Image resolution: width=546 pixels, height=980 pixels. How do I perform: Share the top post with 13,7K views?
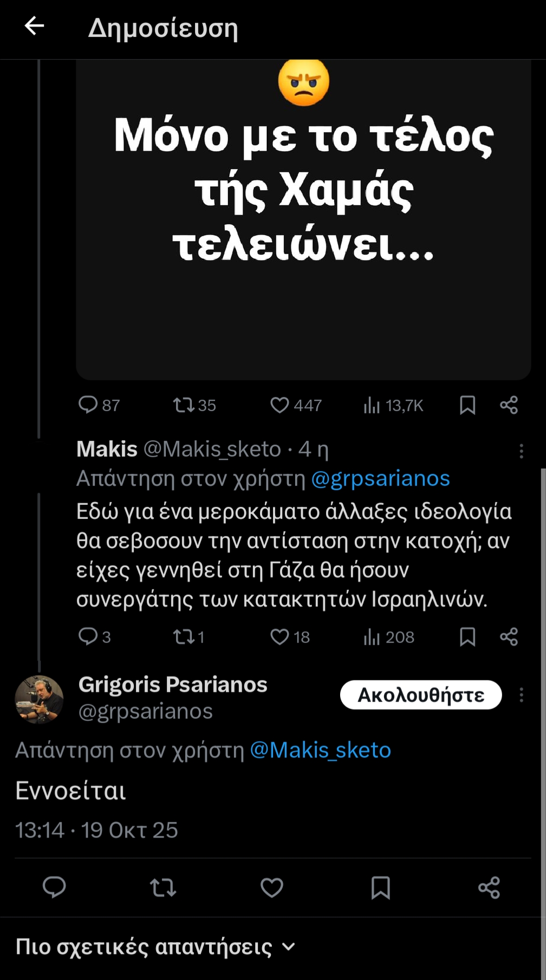509,405
